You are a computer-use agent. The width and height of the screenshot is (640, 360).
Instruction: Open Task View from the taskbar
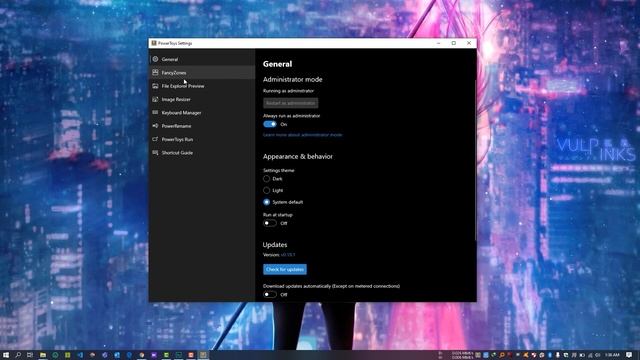tap(30, 355)
